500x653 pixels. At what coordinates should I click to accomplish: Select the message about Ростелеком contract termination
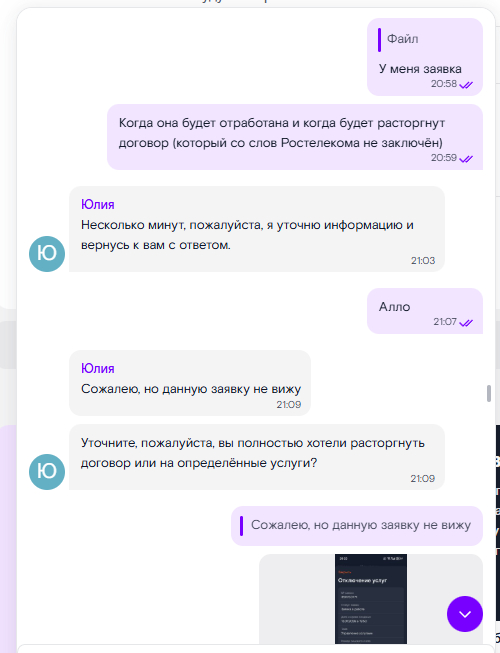(x=295, y=137)
